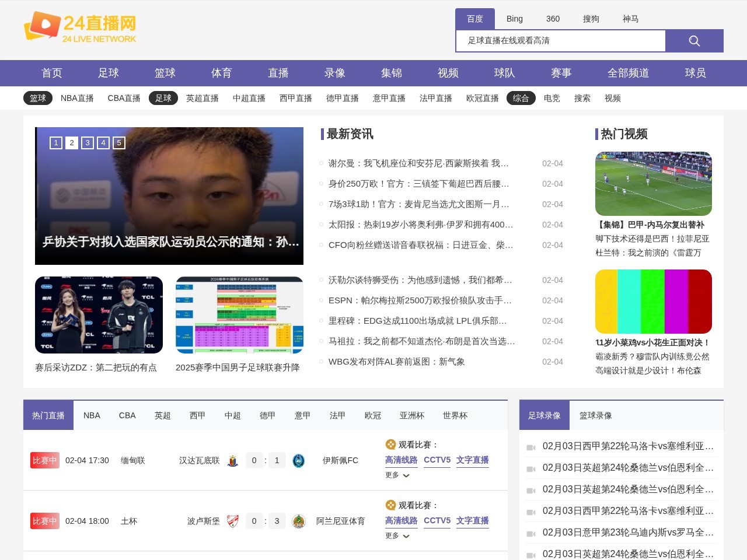Switch search engine to Bing tab
747x560 pixels.
[515, 19]
